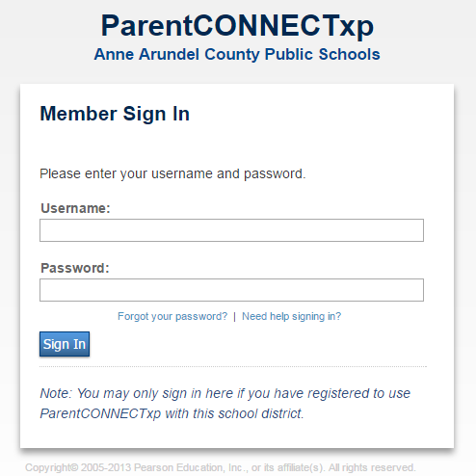Image resolution: width=476 pixels, height=476 pixels.
Task: Click the dotted divider below Sign In
Action: pyautogui.click(x=233, y=366)
